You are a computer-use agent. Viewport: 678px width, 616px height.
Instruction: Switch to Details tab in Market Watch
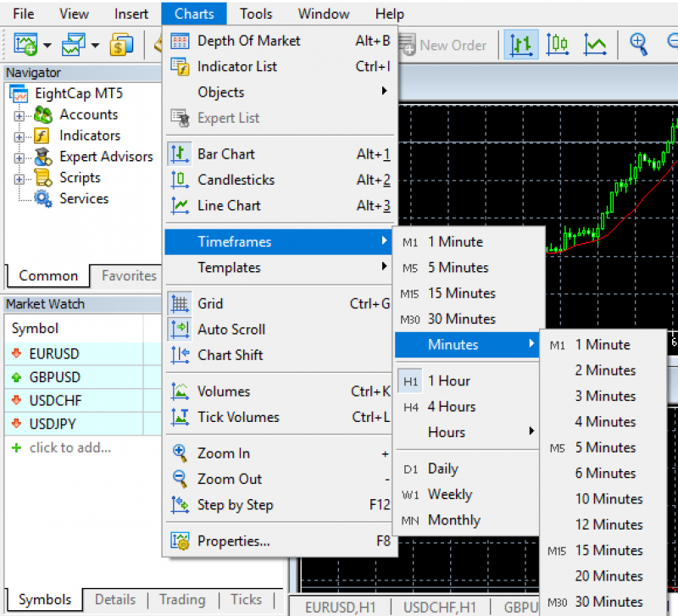point(115,600)
